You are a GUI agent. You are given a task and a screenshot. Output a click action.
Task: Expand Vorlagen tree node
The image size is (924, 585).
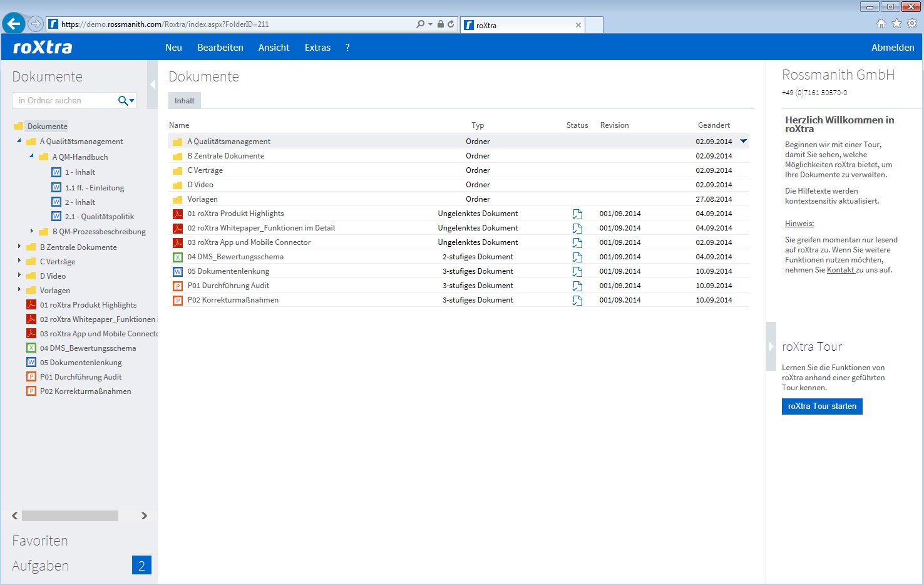19,289
